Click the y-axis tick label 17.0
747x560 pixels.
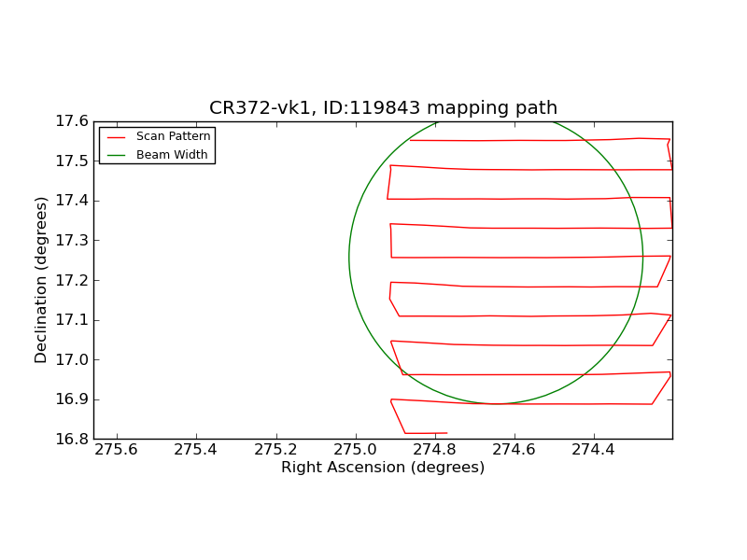pos(72,360)
